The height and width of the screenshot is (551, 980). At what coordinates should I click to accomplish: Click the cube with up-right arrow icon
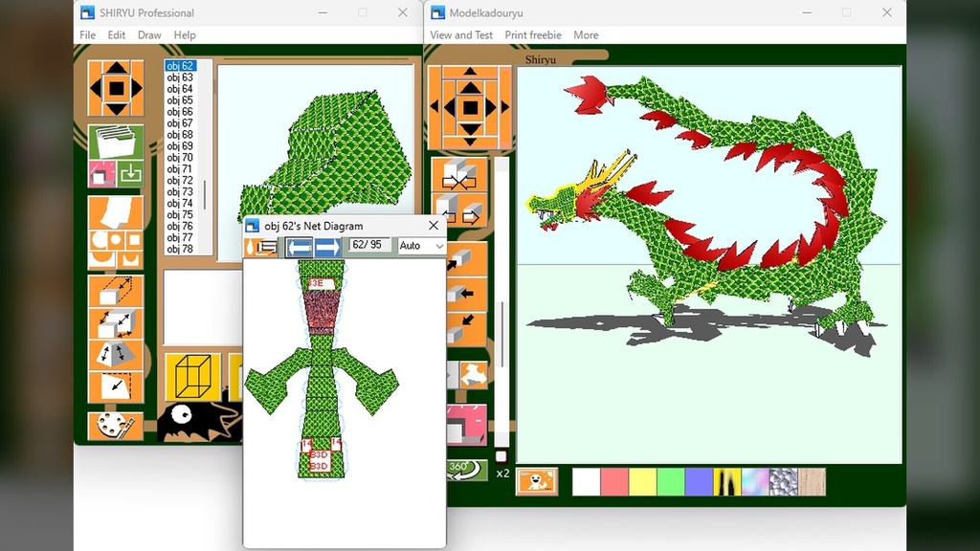click(466, 259)
